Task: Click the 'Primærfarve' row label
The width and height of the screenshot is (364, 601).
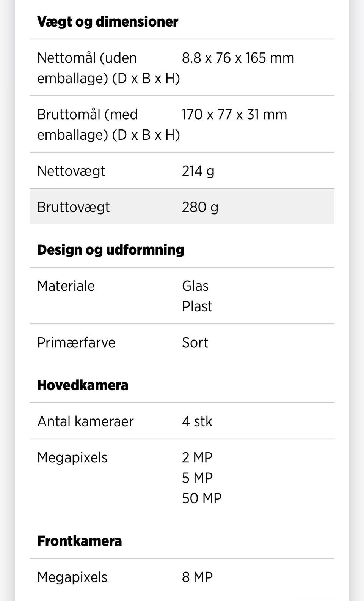Action: (76, 343)
